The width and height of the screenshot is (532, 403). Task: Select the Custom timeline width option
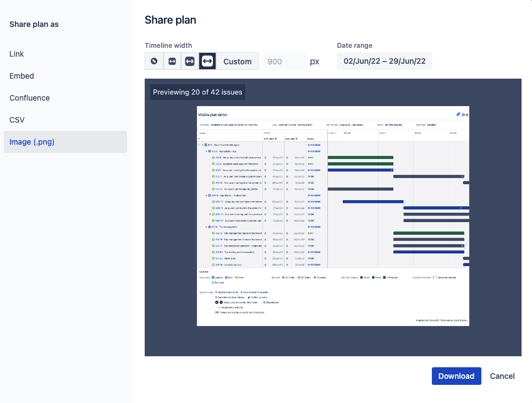(x=237, y=61)
